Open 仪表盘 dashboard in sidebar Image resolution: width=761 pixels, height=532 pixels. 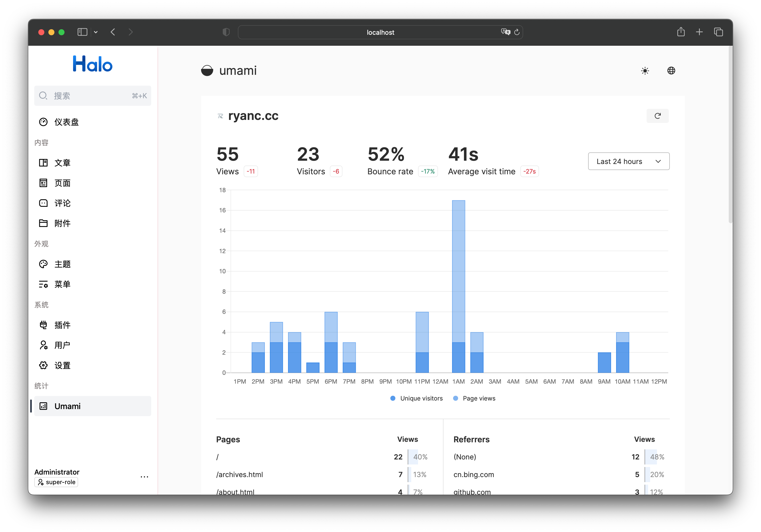[66, 122]
